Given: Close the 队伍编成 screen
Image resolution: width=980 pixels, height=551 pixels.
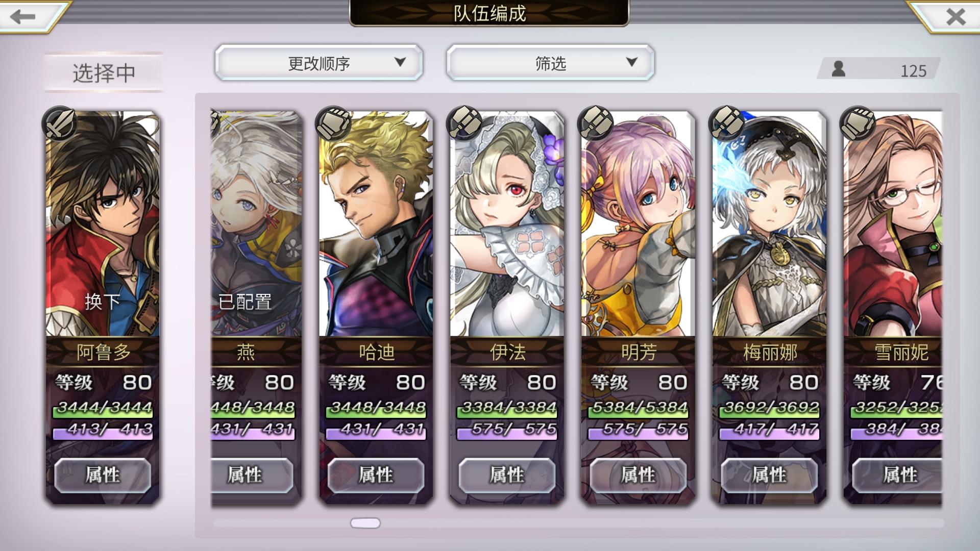Looking at the screenshot, I should point(955,17).
